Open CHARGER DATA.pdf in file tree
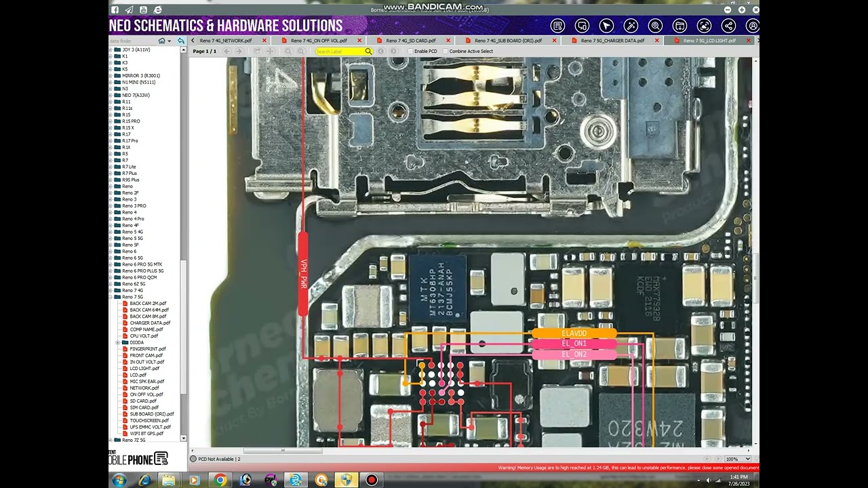Screen dimensions: 868x488 coord(150,323)
